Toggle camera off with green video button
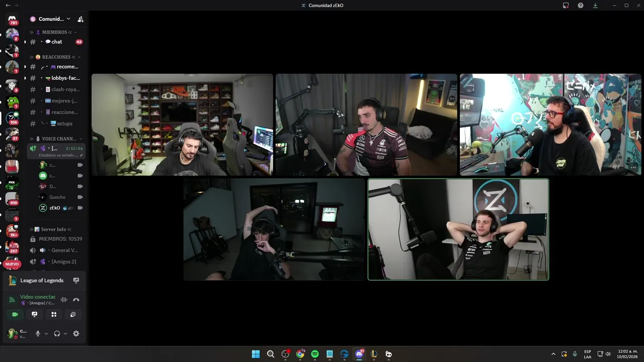The width and height of the screenshot is (644, 362). pos(15,314)
